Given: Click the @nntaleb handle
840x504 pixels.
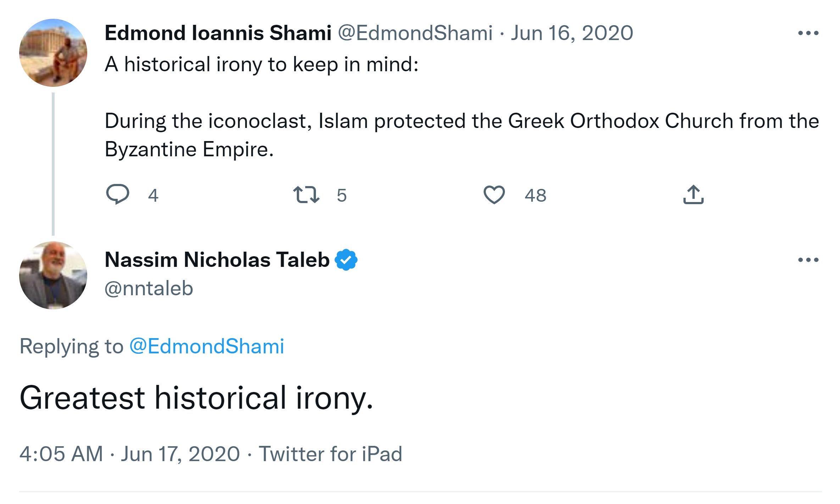Looking at the screenshot, I should tap(149, 288).
